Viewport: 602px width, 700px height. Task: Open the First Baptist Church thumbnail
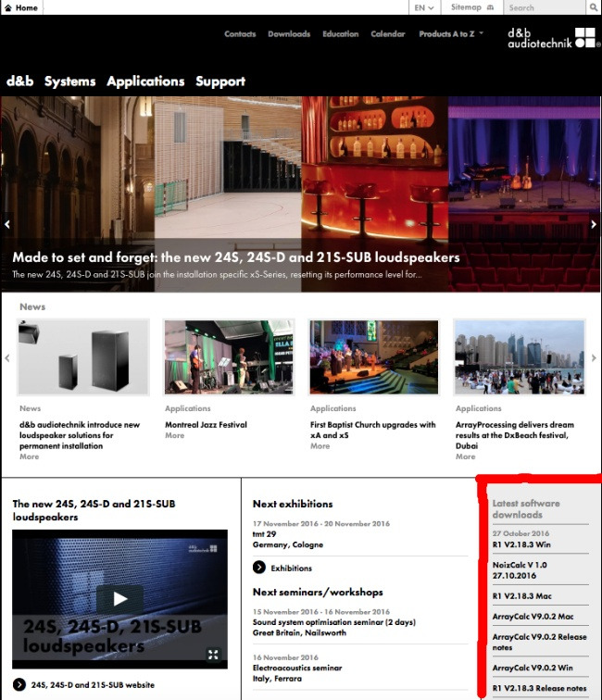pos(374,357)
